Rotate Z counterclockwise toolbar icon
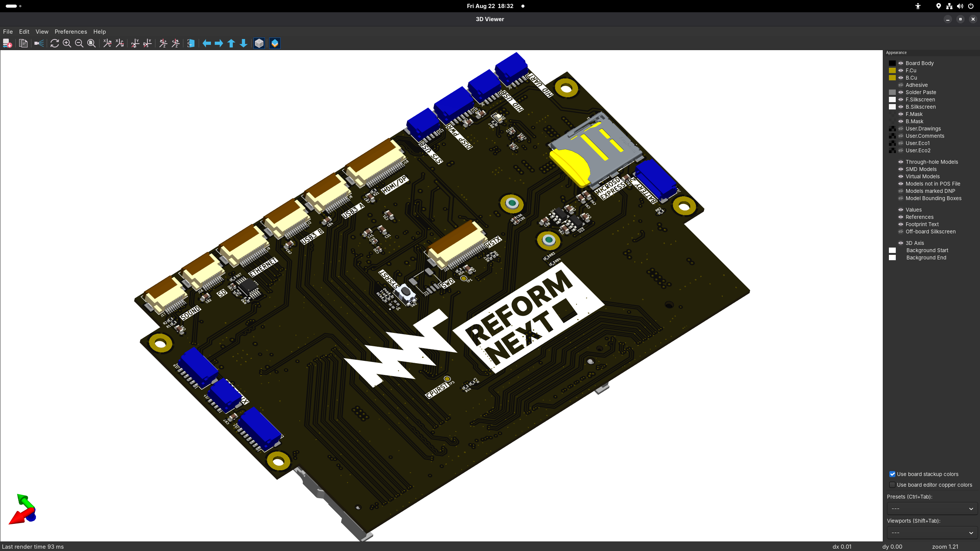Screen dimensions: 980x551 pos(176,43)
